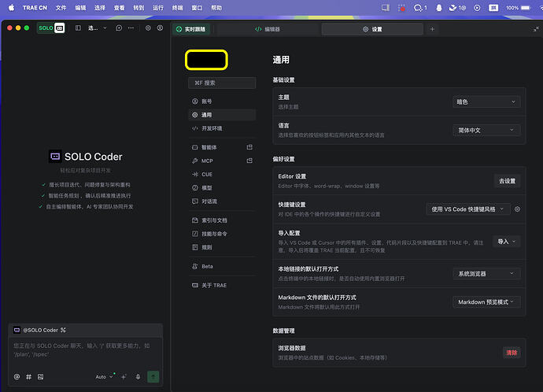Switch to the 编辑器 tab
543x392 pixels.
268,29
